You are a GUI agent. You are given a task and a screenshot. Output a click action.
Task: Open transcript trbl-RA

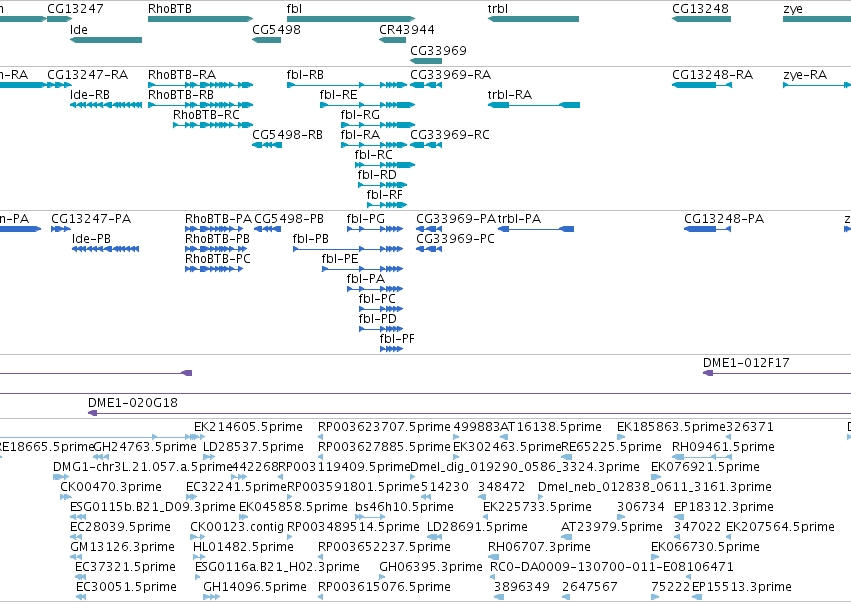coord(510,95)
